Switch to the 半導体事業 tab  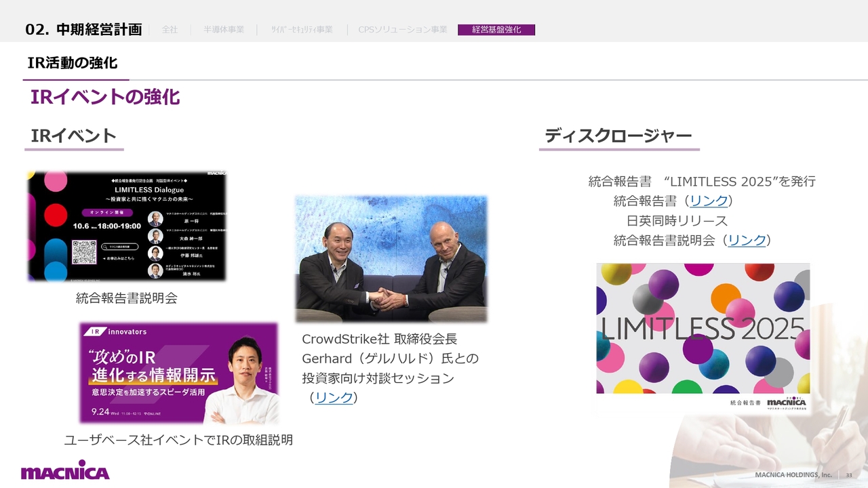224,30
